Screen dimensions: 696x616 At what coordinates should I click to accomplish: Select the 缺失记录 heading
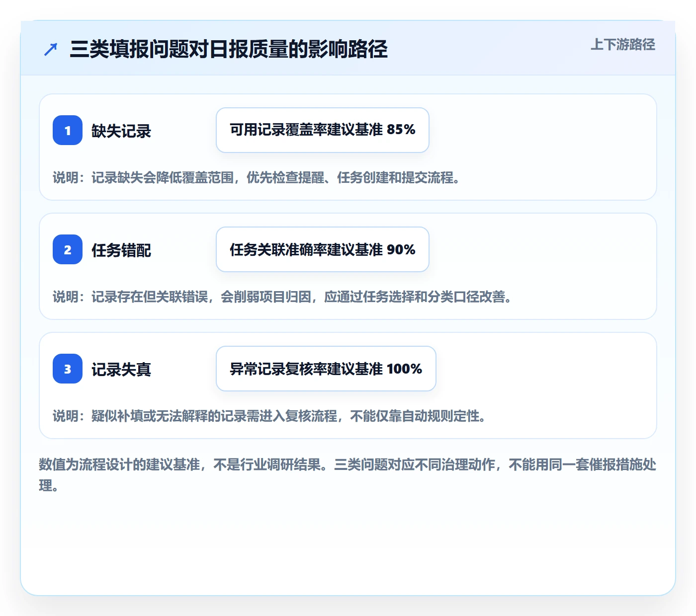121,131
